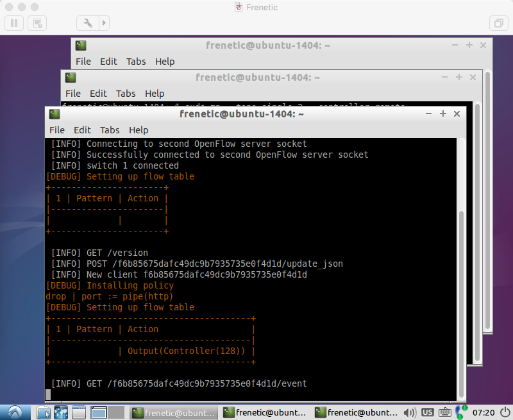Minimize the front terminal window
Image resolution: width=513 pixels, height=420 pixels.
[428, 113]
